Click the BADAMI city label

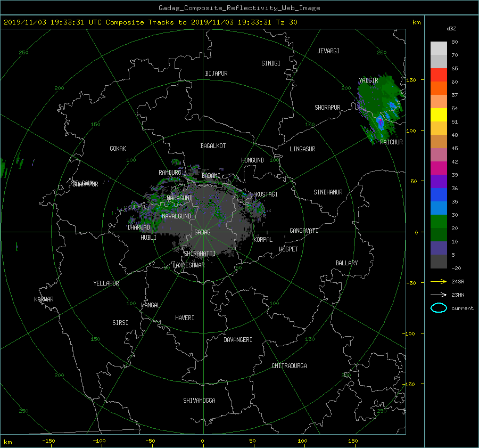click(211, 176)
